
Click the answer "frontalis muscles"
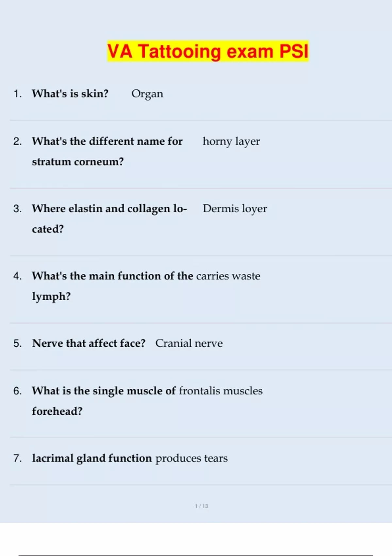pos(221,391)
